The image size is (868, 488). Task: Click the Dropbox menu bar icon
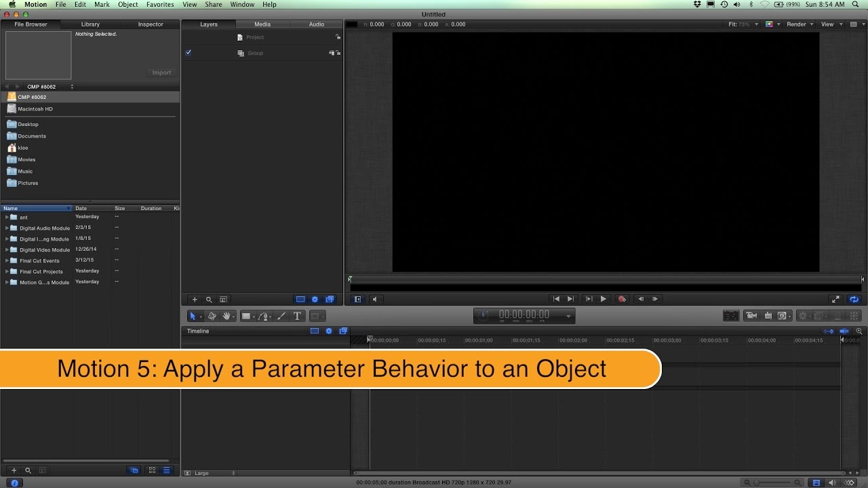697,4
